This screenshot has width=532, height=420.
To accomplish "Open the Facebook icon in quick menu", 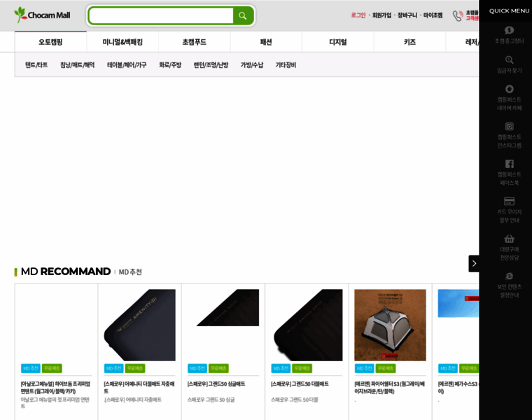I will click(509, 164).
